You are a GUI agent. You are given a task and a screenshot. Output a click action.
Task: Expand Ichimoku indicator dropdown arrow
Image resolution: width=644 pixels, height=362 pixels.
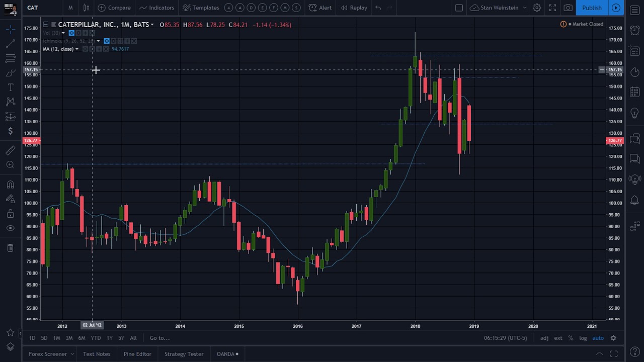coord(98,41)
